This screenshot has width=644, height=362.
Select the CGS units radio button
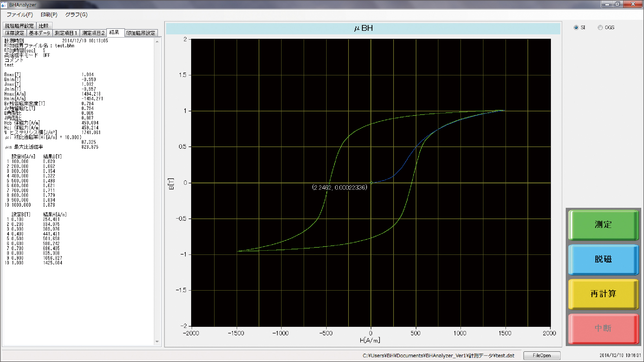coord(600,27)
